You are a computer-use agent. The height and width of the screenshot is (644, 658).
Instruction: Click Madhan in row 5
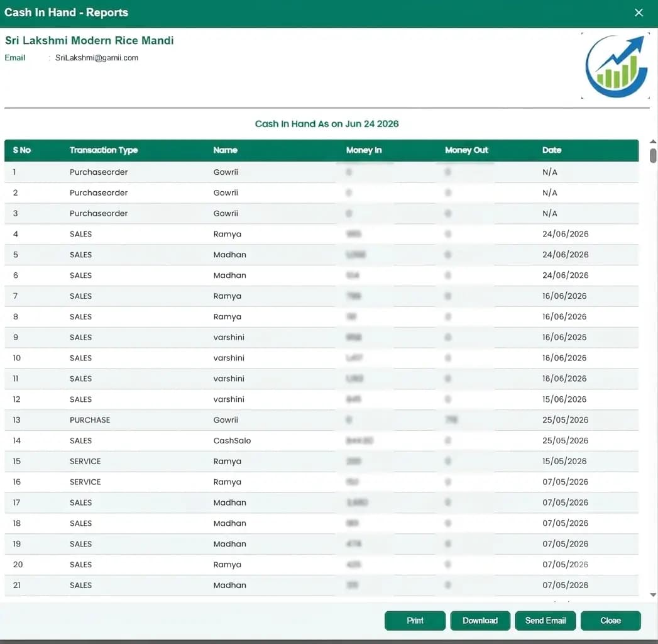coord(229,255)
